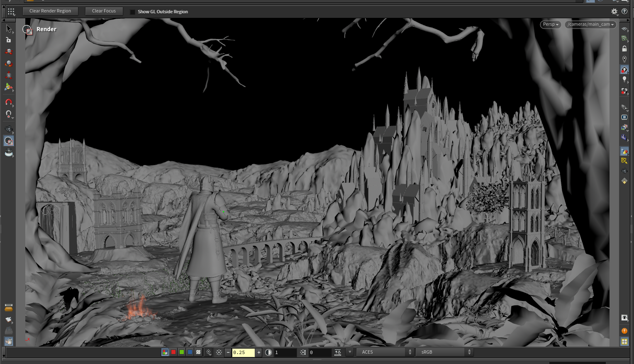Click the display options gear icon
This screenshot has width=634, height=364.
click(614, 12)
